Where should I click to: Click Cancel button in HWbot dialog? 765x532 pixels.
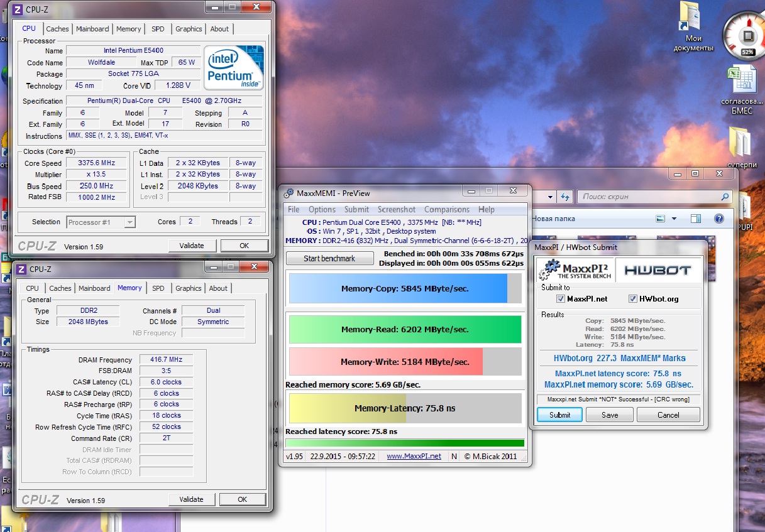(668, 415)
